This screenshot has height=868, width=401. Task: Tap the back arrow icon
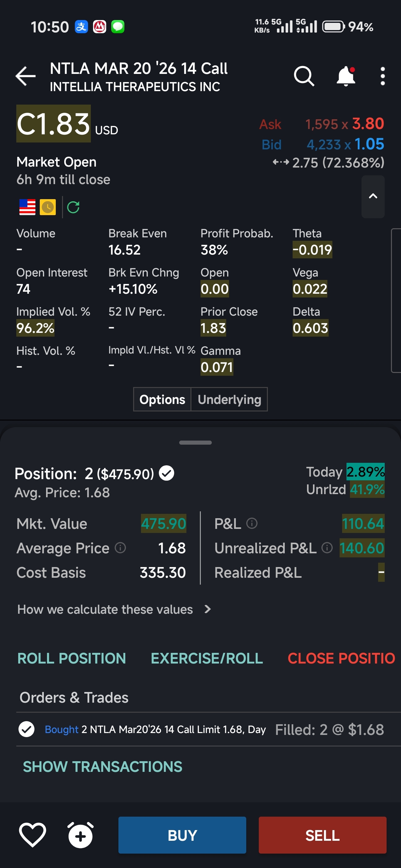coord(26,76)
